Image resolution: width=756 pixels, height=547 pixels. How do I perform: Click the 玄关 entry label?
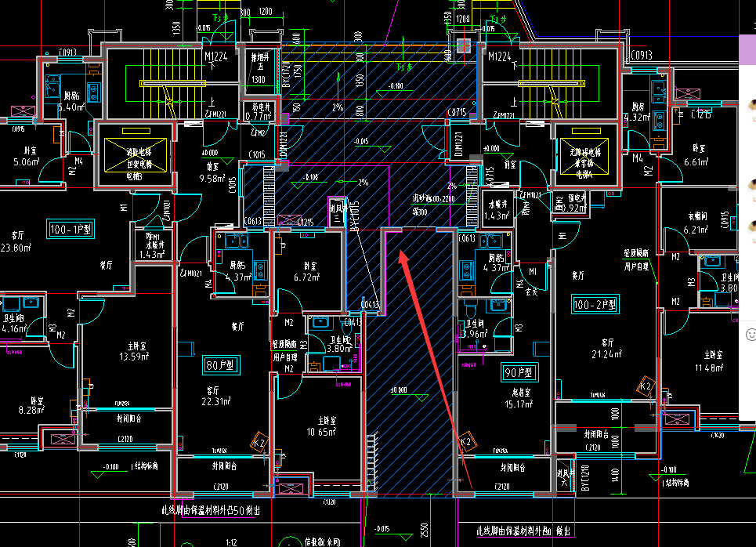[x=531, y=292]
